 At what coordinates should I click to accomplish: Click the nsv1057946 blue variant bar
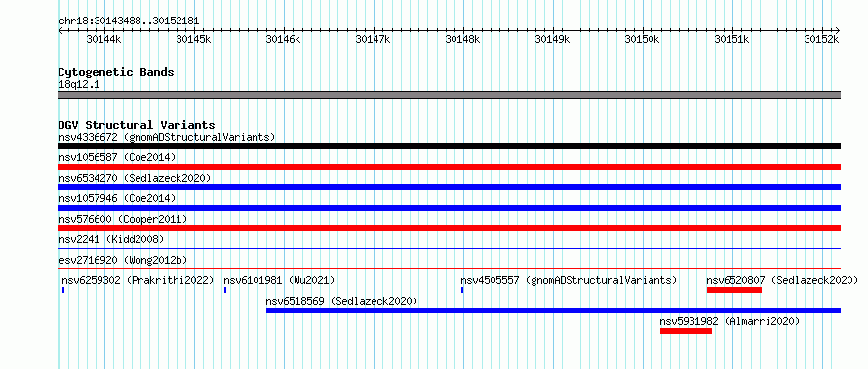pyautogui.click(x=449, y=208)
